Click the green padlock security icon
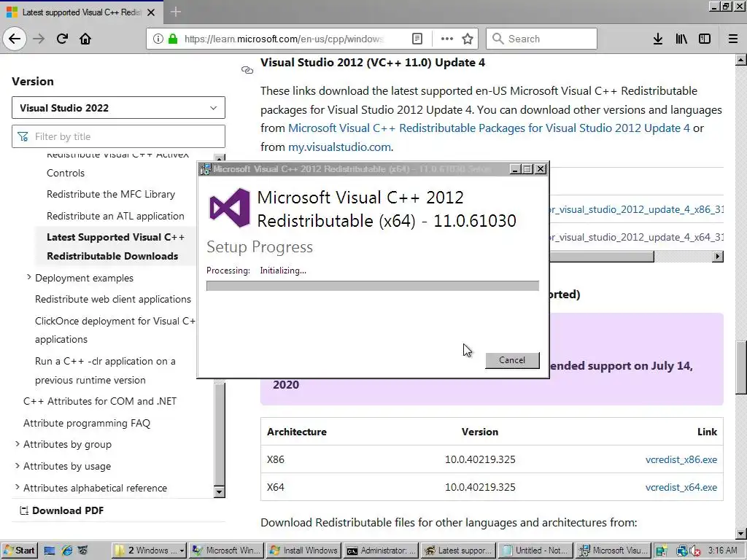The image size is (747, 560). point(173,39)
